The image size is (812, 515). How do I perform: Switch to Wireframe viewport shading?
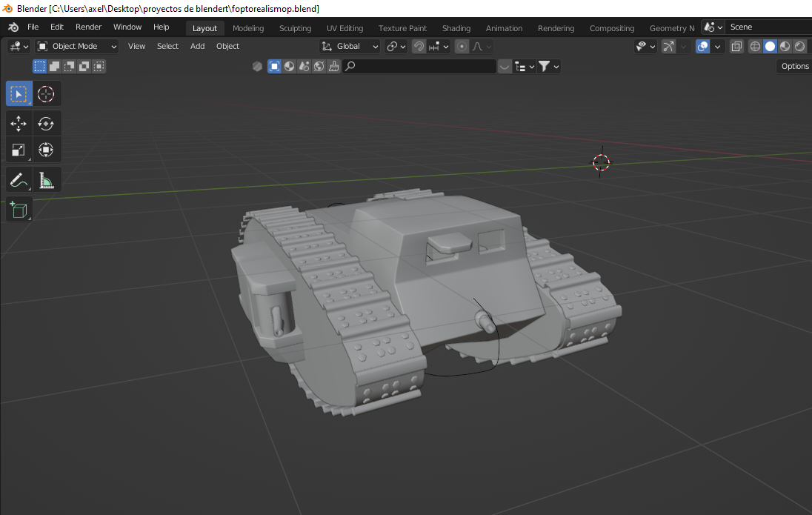coord(756,47)
